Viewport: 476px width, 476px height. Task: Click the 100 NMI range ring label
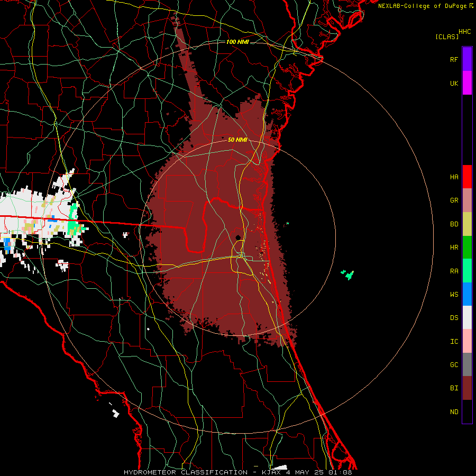[237, 42]
